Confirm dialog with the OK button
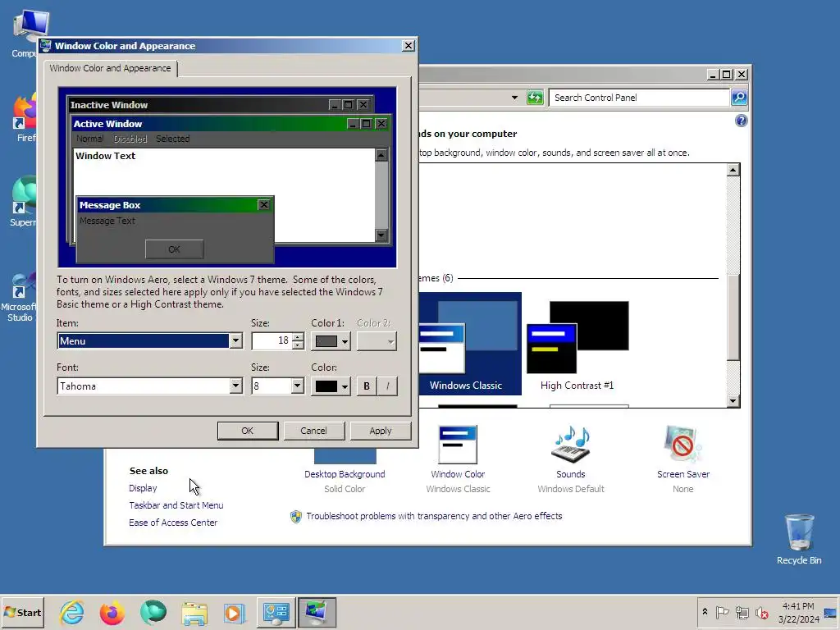The image size is (840, 630). (x=248, y=431)
